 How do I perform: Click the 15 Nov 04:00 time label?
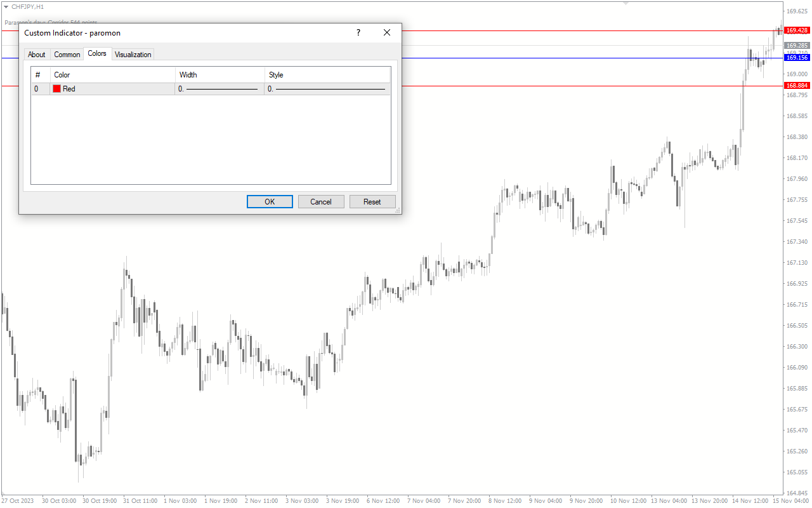point(790,501)
